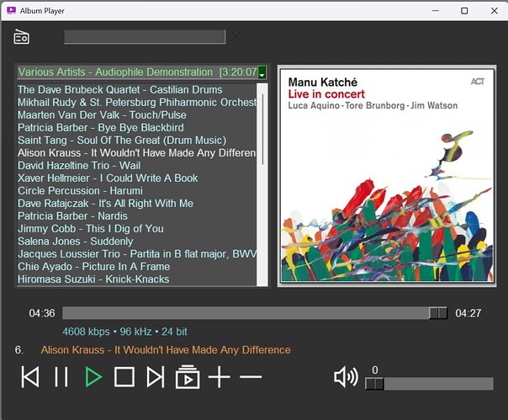Select Jacques Loussier Trio - Partita track

(137, 254)
